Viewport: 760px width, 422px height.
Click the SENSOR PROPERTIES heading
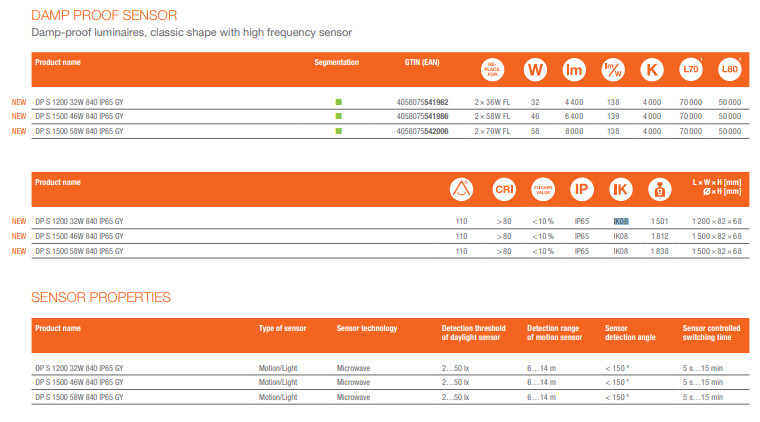(x=100, y=297)
